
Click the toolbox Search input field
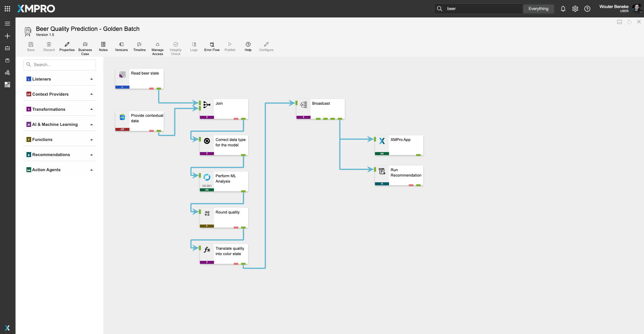tap(60, 65)
